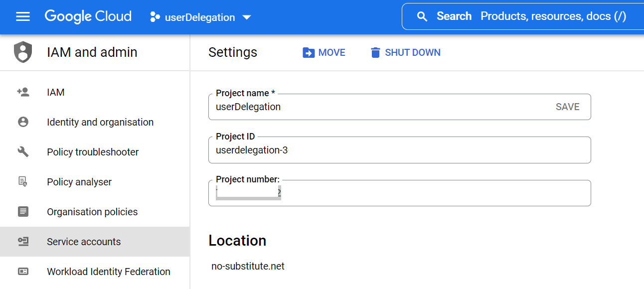
Task: Click the Policy analyser document icon
Action: (x=23, y=182)
